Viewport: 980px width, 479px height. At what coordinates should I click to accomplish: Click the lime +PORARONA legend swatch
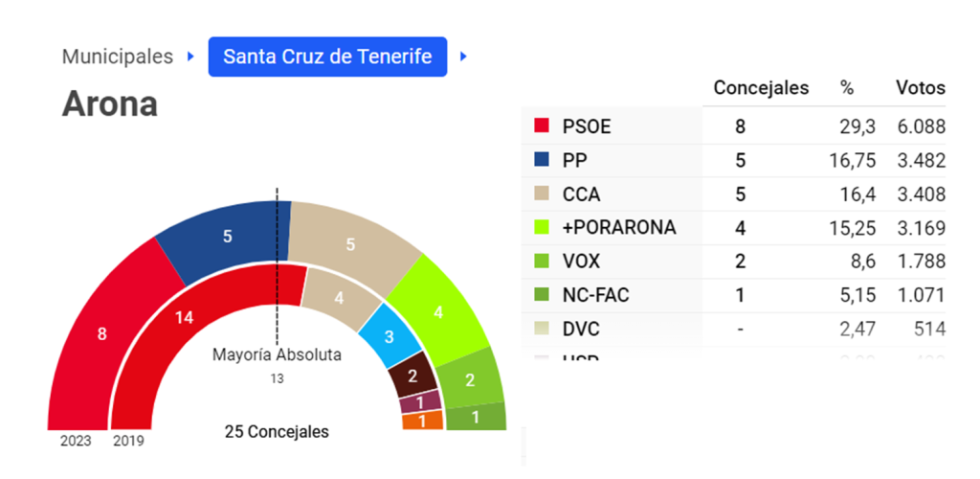click(x=542, y=227)
